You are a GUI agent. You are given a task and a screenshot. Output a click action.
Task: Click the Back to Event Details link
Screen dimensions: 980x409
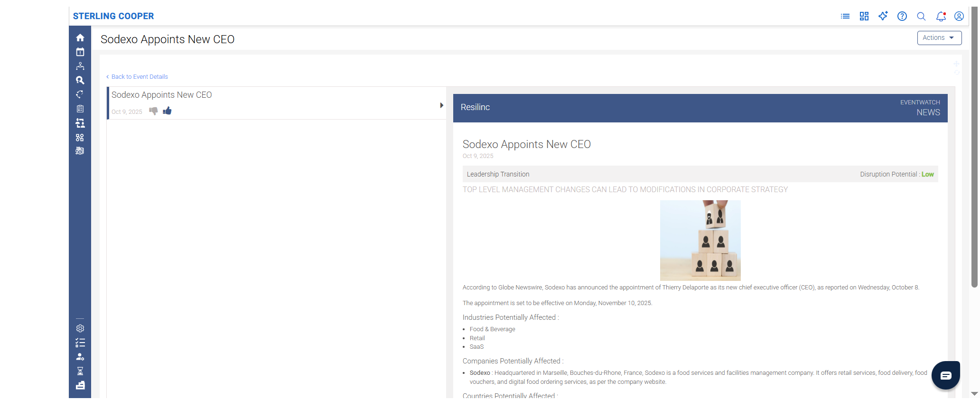(137, 77)
